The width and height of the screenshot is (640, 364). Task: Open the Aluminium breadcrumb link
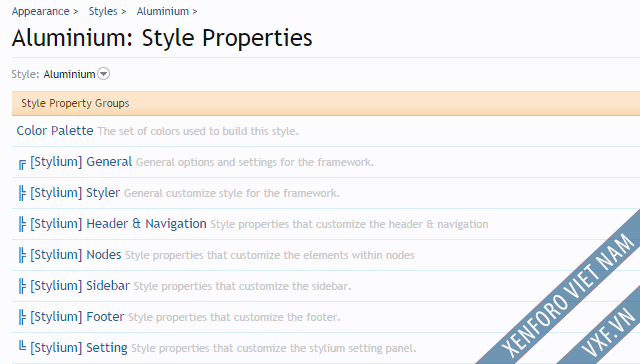pyautogui.click(x=162, y=11)
